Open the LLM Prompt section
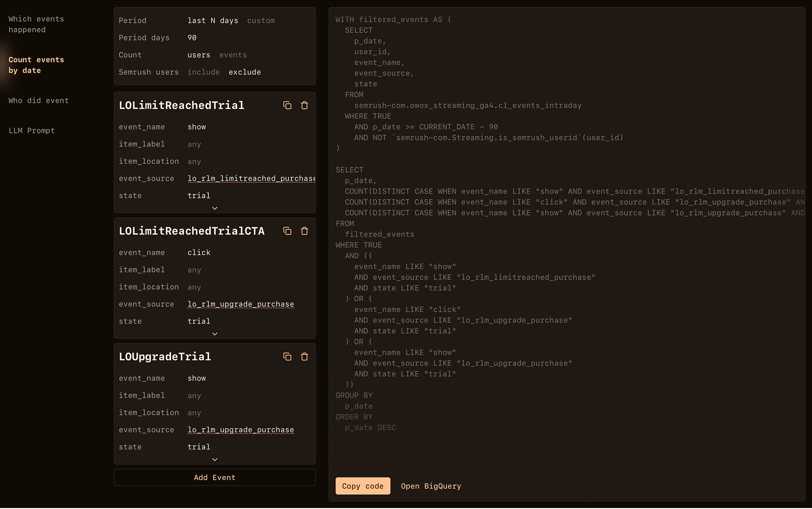This screenshot has height=509, width=812. point(32,130)
